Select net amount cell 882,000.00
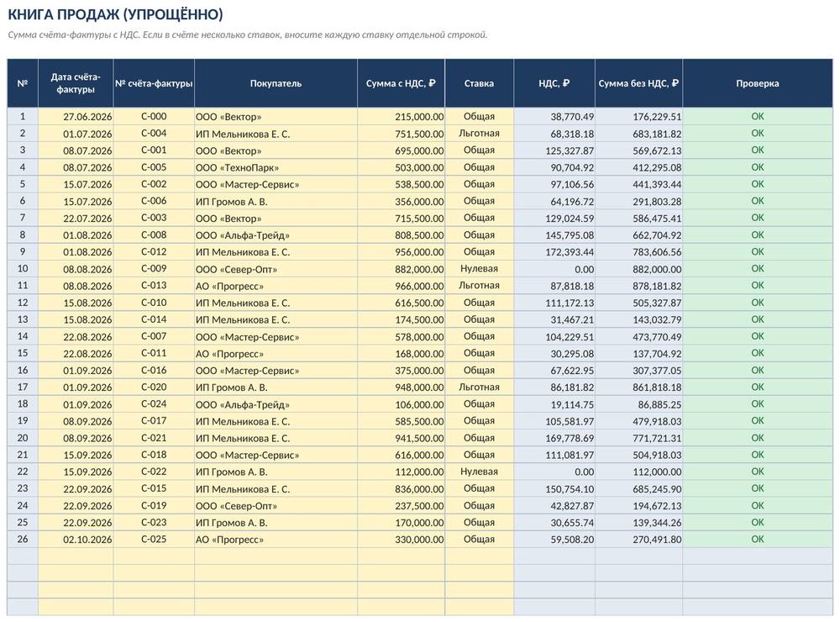 pyautogui.click(x=638, y=269)
